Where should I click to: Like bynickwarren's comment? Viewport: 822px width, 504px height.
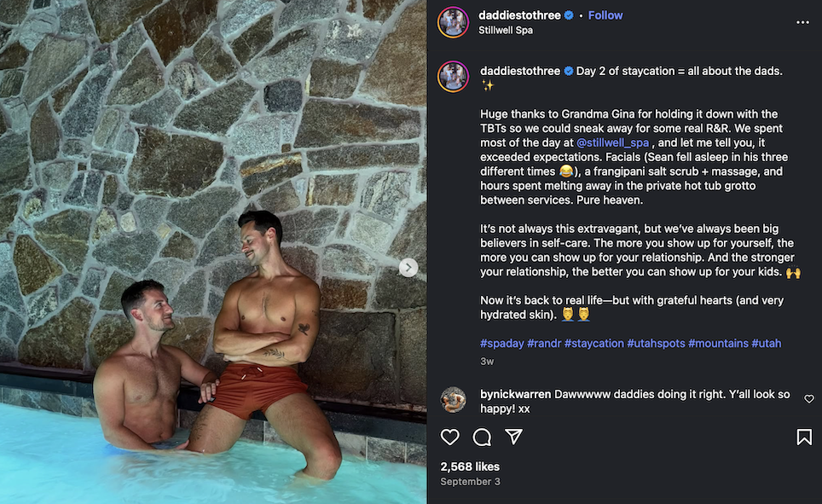(809, 398)
